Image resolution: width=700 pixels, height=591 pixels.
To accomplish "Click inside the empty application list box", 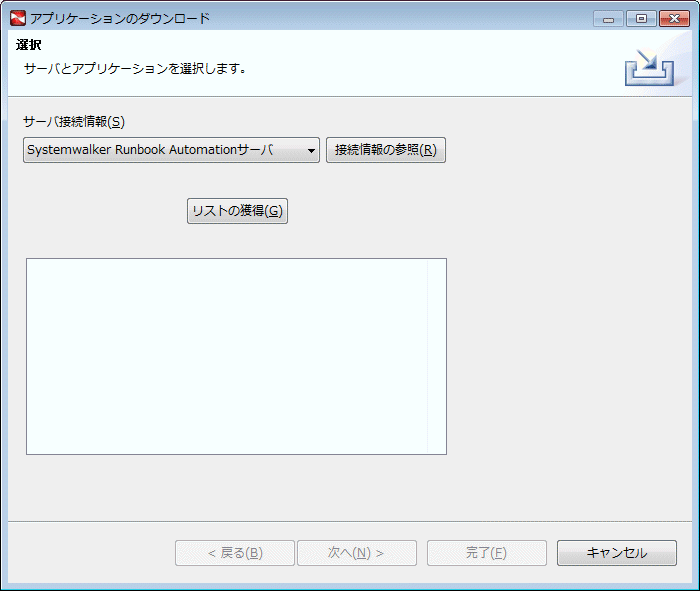I will click(236, 356).
